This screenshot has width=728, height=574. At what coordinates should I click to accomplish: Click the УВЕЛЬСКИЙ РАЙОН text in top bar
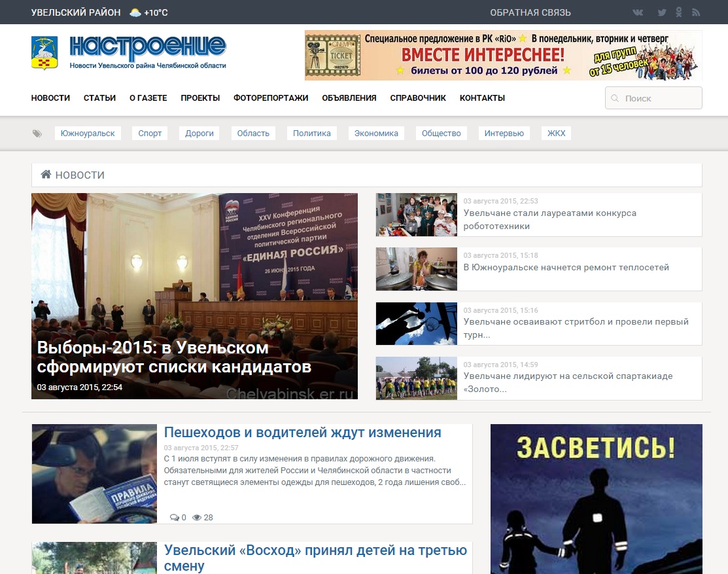[x=76, y=12]
